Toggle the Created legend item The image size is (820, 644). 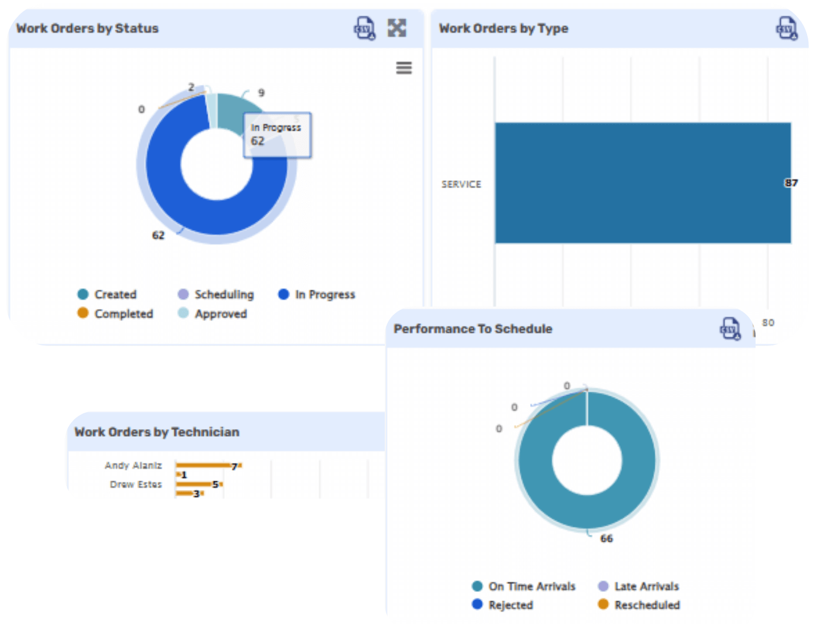[107, 294]
